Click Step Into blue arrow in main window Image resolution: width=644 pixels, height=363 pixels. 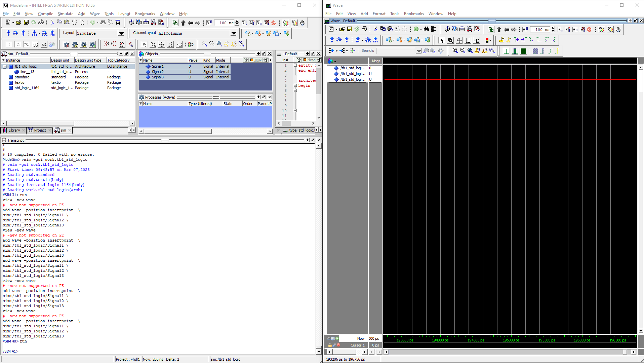8,33
